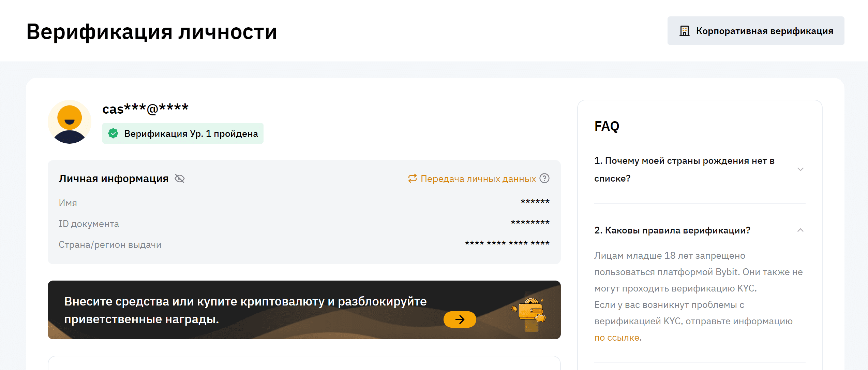Image resolution: width=868 pixels, height=370 pixels.
Task: Click the wallet illustration in banner
Action: click(x=529, y=311)
